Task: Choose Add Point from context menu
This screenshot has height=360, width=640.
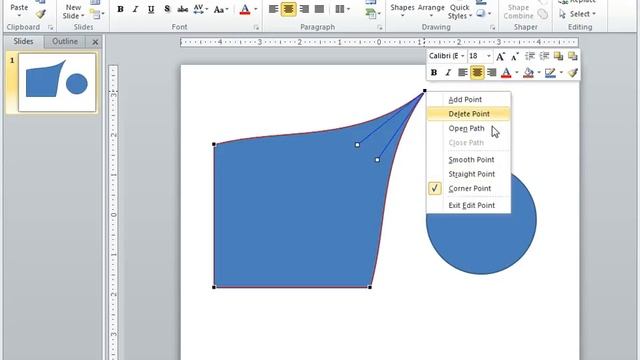Action: (469, 100)
